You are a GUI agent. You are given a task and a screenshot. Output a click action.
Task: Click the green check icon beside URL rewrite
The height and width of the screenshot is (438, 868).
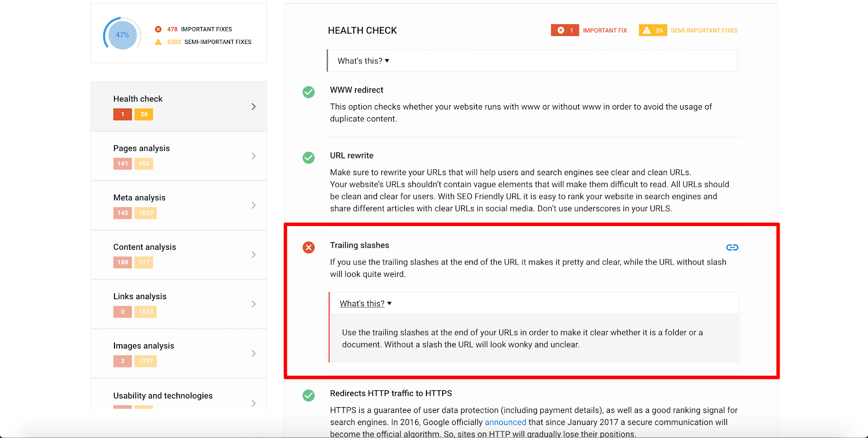[x=309, y=158]
